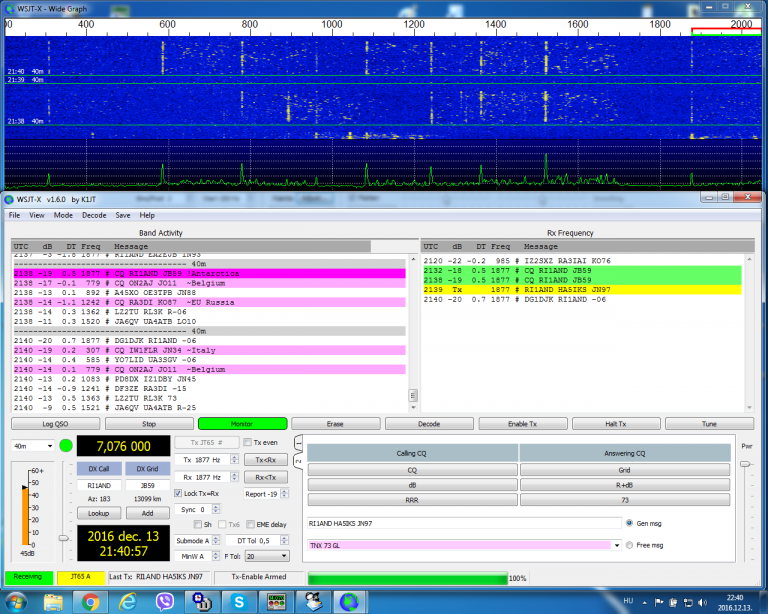
Task: Select the Free msg radio button
Action: (x=628, y=545)
